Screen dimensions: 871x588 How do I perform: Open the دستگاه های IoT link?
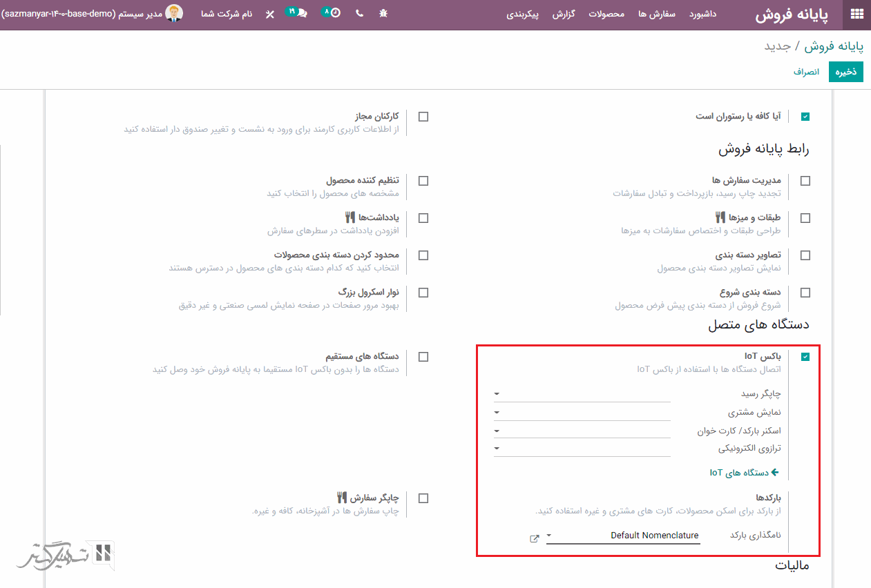[x=743, y=473]
